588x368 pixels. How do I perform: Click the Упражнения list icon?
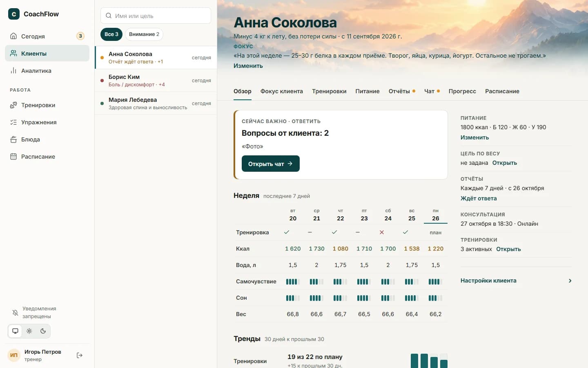(13, 122)
